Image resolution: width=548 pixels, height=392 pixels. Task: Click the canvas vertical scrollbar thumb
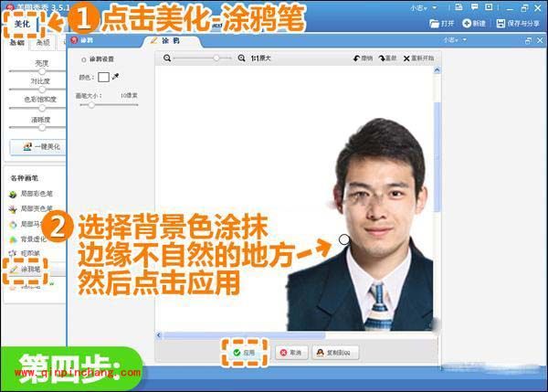[437, 156]
